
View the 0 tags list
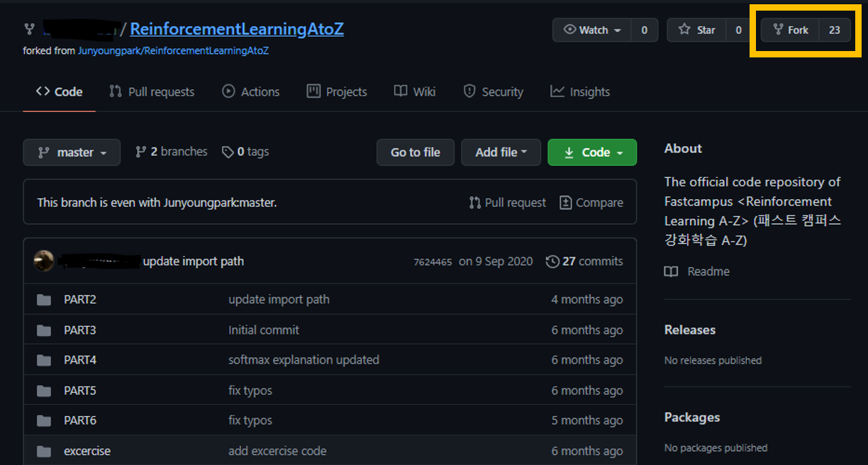pos(245,152)
